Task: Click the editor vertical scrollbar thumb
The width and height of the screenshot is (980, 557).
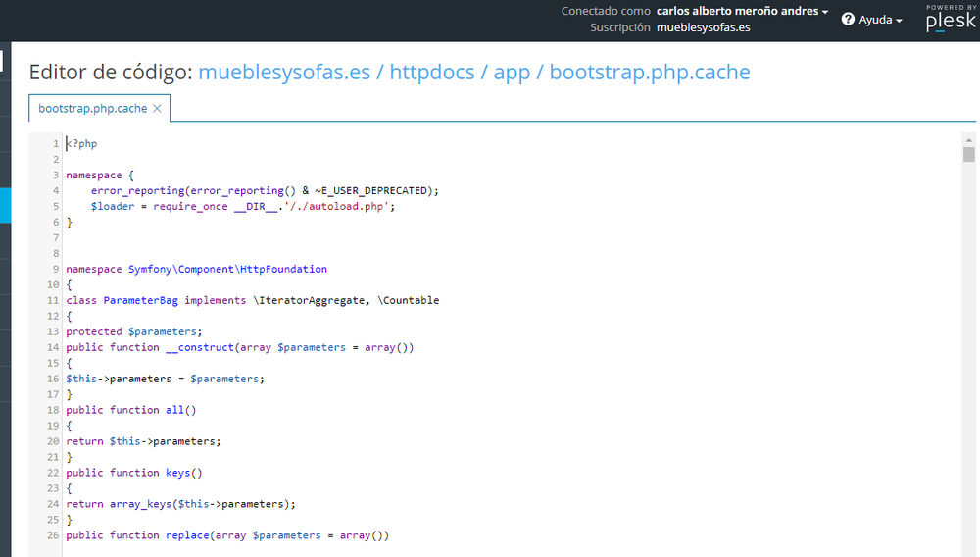Action: click(x=969, y=154)
